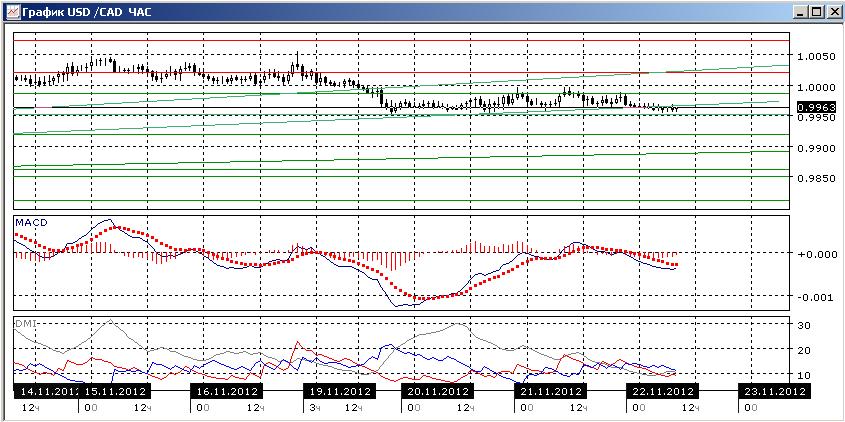Select the 23.11.2012 date marker
The image size is (845, 422).
point(772,391)
